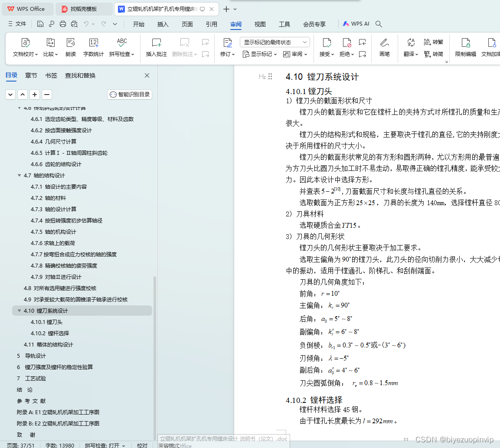This screenshot has height=448, width=500.
Task: Close the navigation panel
Action: click(x=147, y=75)
